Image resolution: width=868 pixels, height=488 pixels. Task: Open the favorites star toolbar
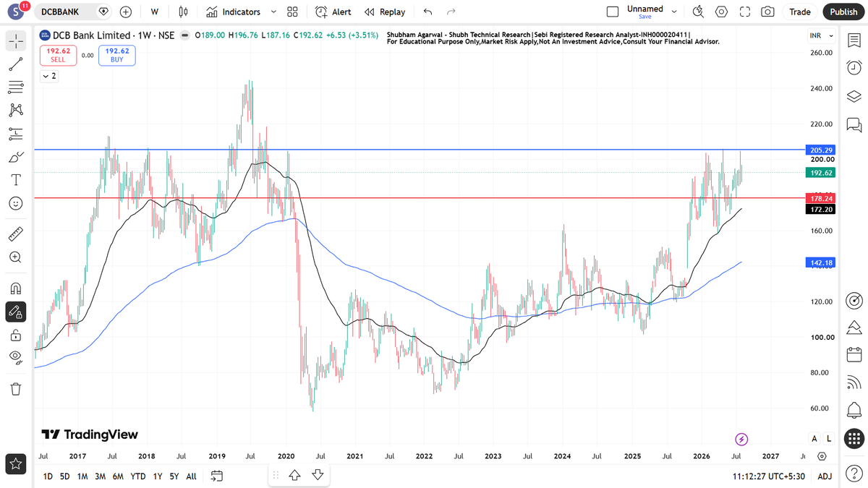coord(15,463)
